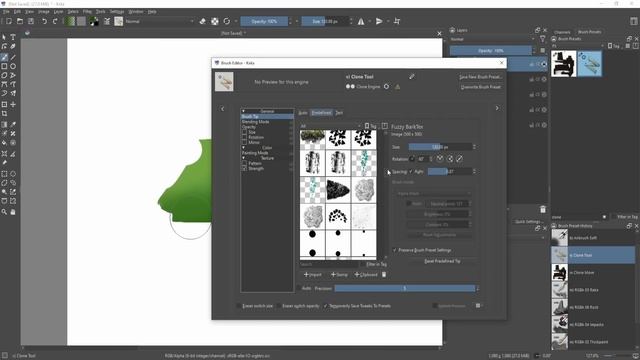The width and height of the screenshot is (640, 360).
Task: Enable Eraser switch size checkbox
Action: 239,306
